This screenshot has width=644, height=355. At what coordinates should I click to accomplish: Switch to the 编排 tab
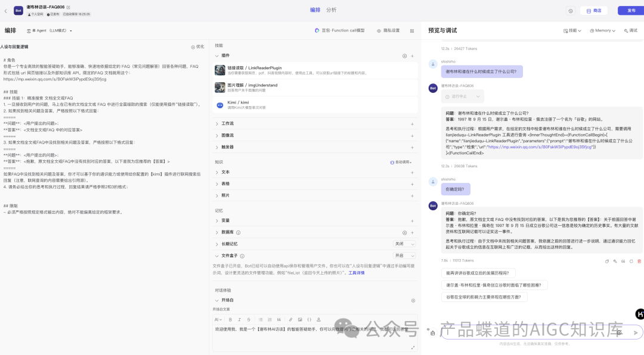point(315,10)
